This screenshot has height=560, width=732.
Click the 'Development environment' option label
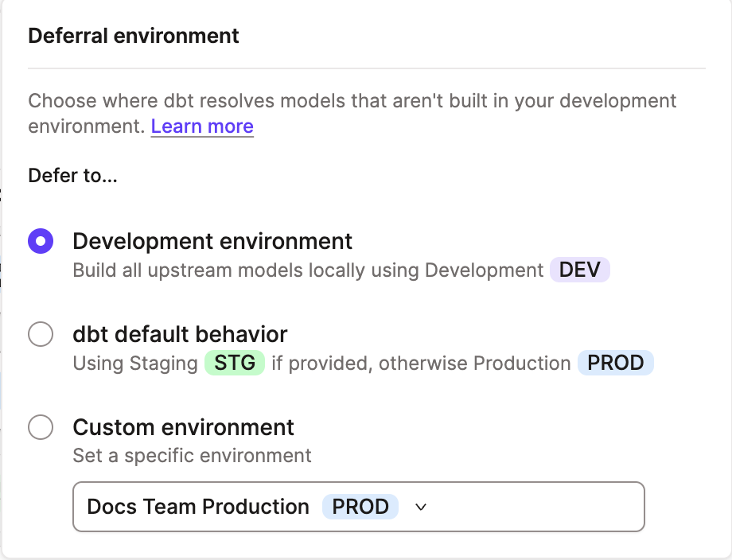pos(212,241)
